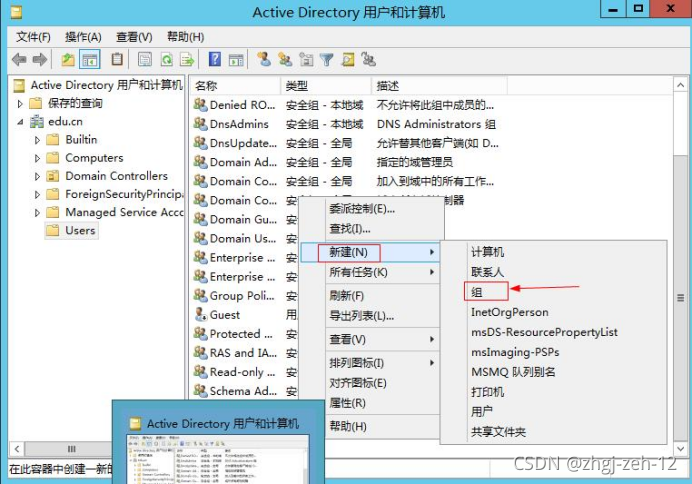Open the 查看(V) menu in menu bar
The width and height of the screenshot is (692, 484).
click(134, 37)
